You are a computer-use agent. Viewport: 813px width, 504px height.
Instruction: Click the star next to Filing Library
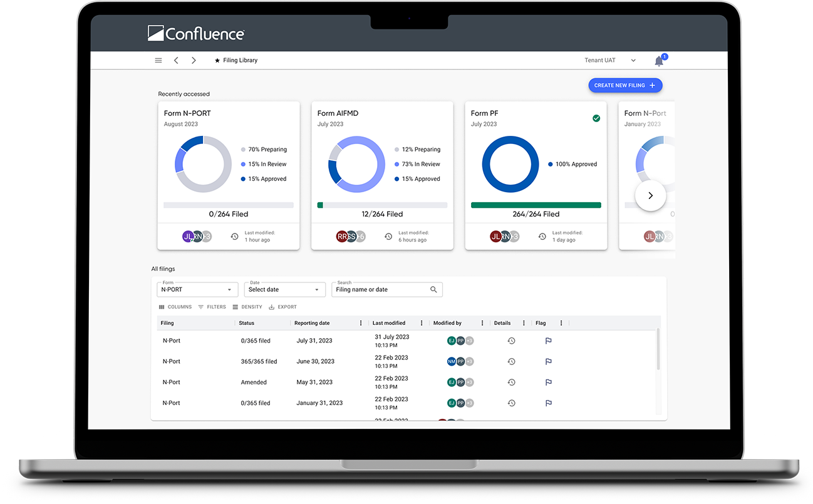point(217,61)
